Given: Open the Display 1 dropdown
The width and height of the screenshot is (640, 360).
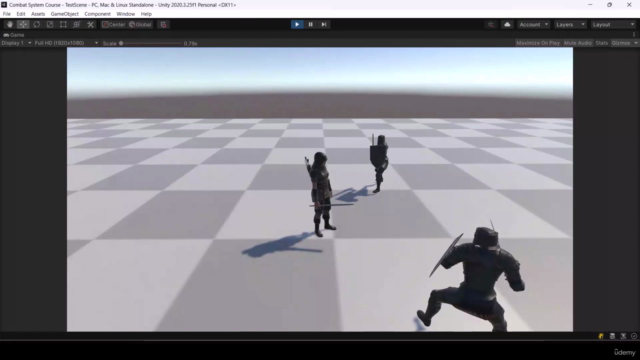Looking at the screenshot, I should (x=16, y=43).
